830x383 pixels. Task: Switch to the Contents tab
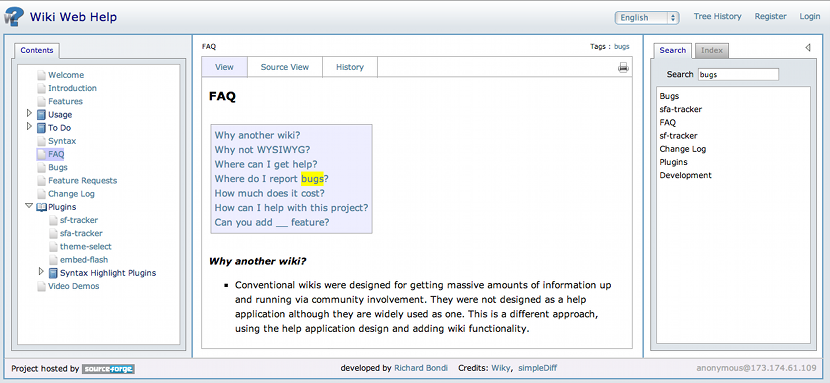(x=37, y=51)
